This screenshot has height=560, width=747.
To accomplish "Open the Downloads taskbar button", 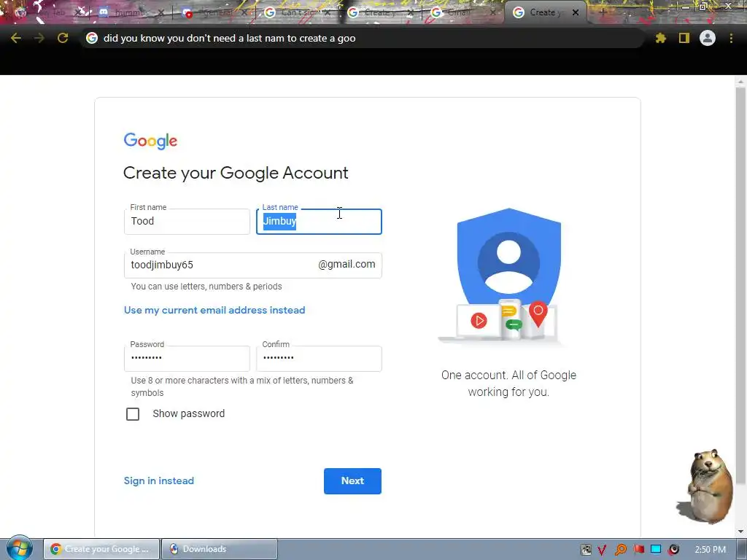I will [x=220, y=549].
